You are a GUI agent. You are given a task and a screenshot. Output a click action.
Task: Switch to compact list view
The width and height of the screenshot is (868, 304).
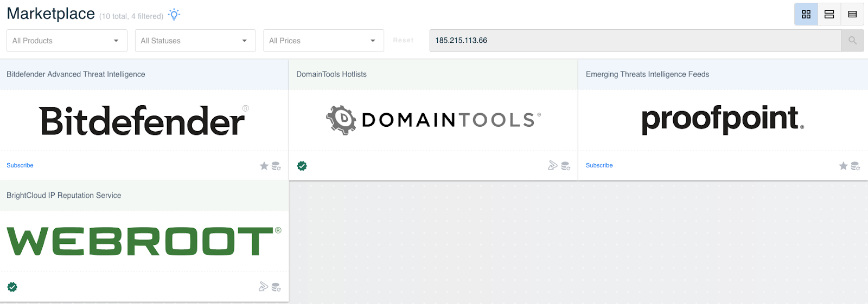coord(852,14)
